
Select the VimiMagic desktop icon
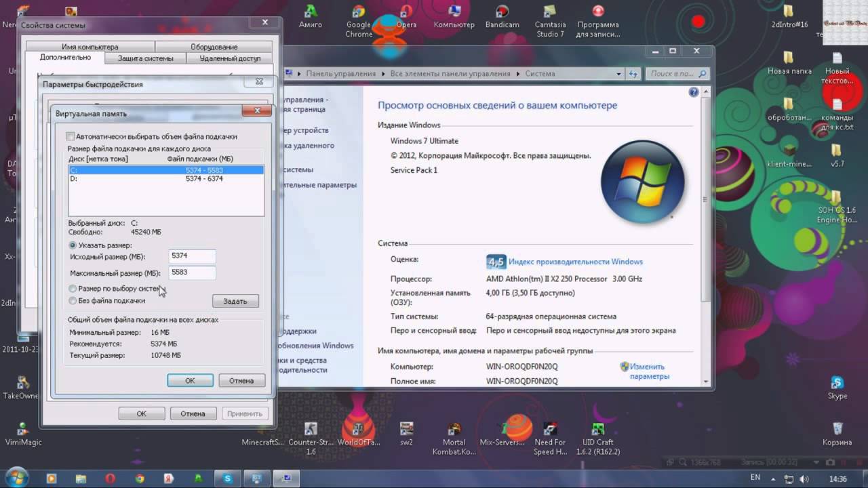(x=22, y=434)
